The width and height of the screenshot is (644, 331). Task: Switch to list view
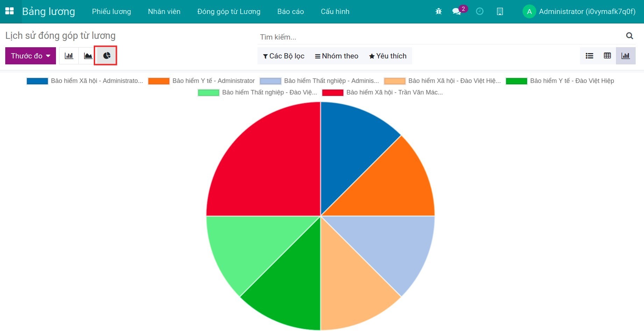589,56
